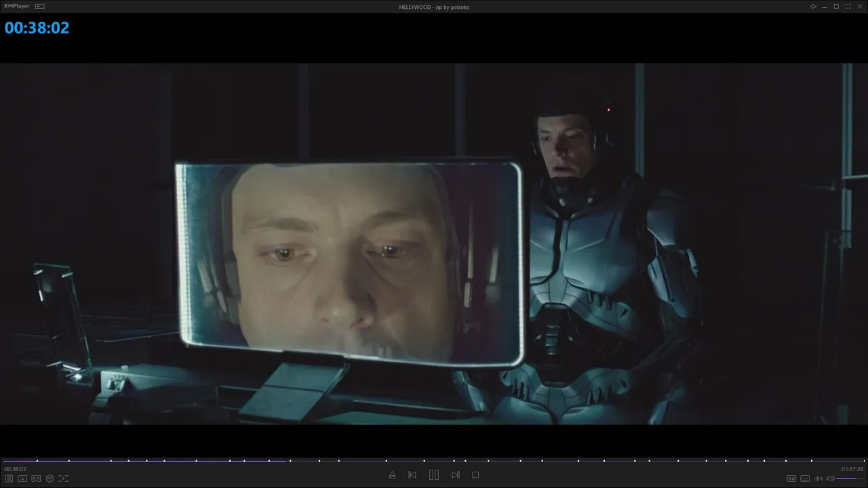Maximize the KMPlayer window
Viewport: 868px width, 488px height.
[x=836, y=7]
